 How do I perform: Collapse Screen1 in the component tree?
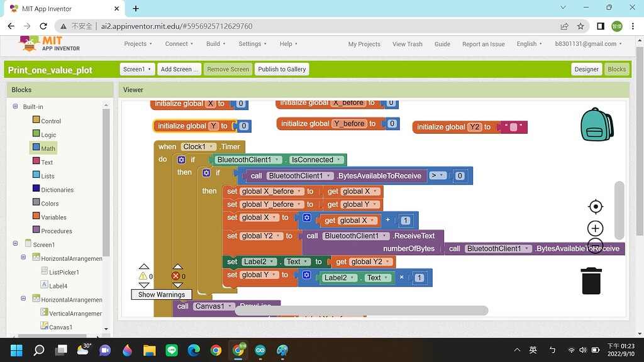pos(15,244)
